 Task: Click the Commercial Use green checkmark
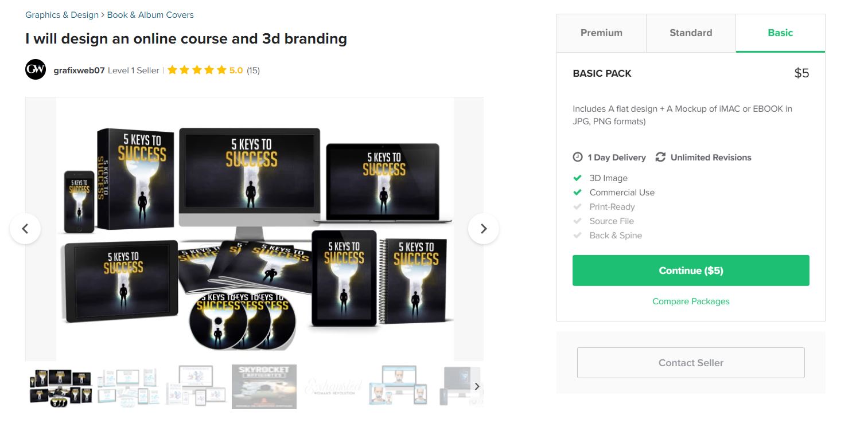[578, 192]
